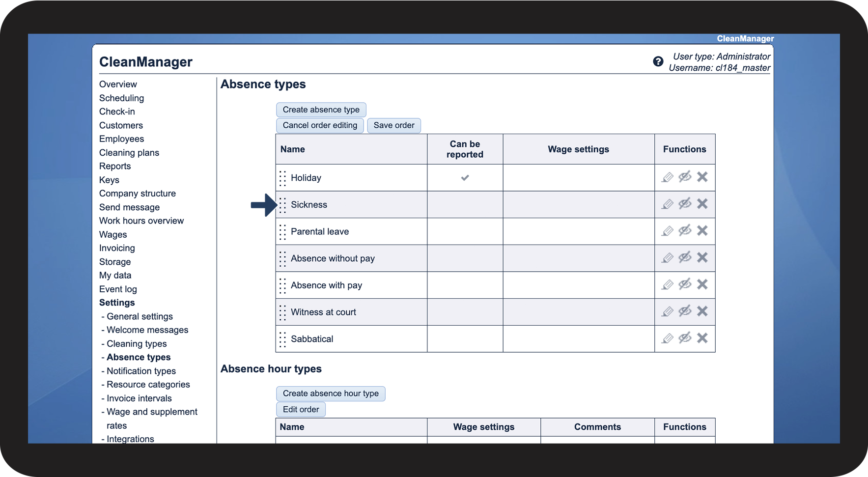Click the Create absence type button
The height and width of the screenshot is (477, 868).
321,110
